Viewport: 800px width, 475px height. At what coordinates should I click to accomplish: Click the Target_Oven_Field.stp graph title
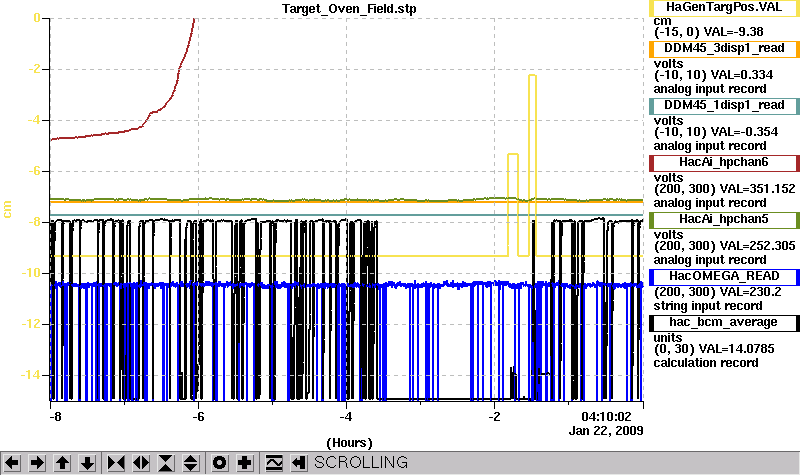[x=349, y=9]
